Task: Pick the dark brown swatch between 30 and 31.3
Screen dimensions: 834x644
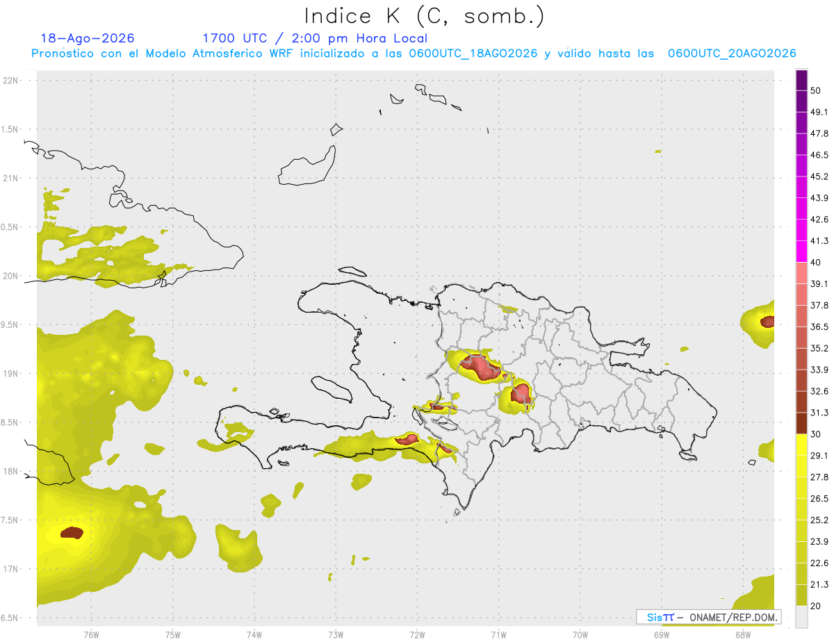Action: [801, 423]
